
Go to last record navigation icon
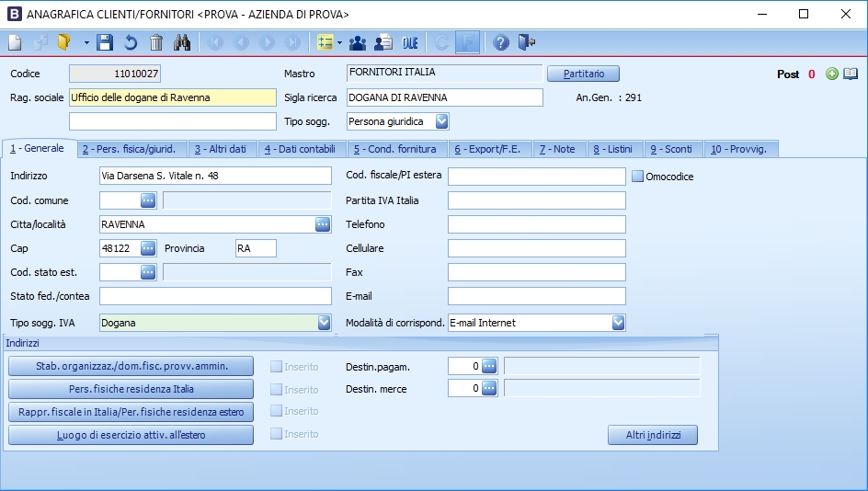point(292,42)
